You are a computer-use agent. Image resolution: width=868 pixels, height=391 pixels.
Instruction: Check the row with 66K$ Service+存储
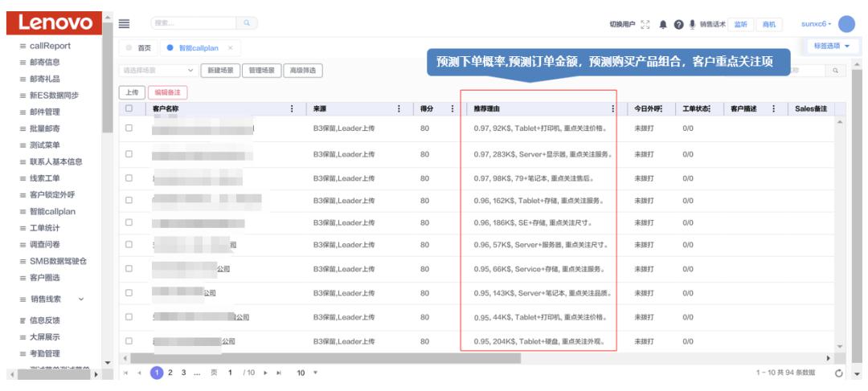click(x=129, y=268)
